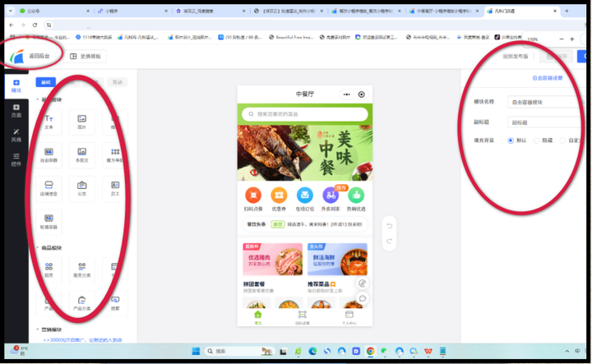Add the 文本 text module
Image resolution: width=592 pixels, height=364 pixels.
tap(49, 122)
